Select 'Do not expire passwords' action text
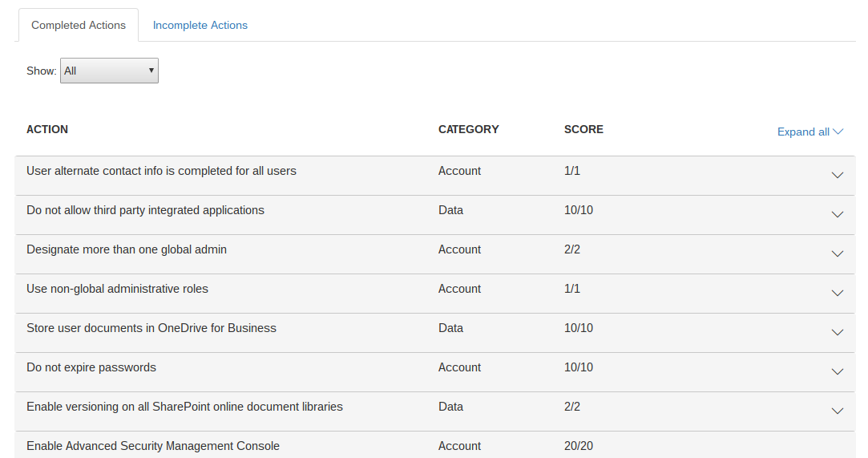 point(91,367)
